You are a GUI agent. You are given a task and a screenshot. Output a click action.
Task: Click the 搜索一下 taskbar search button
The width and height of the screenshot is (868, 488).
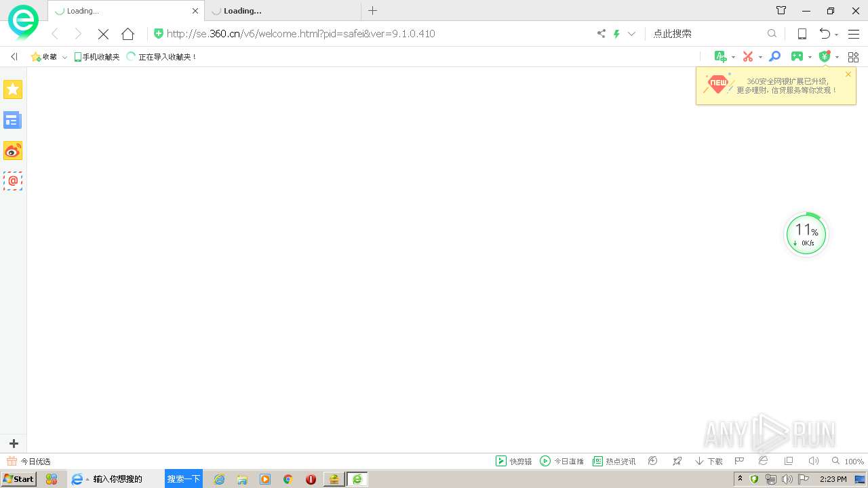pyautogui.click(x=184, y=479)
